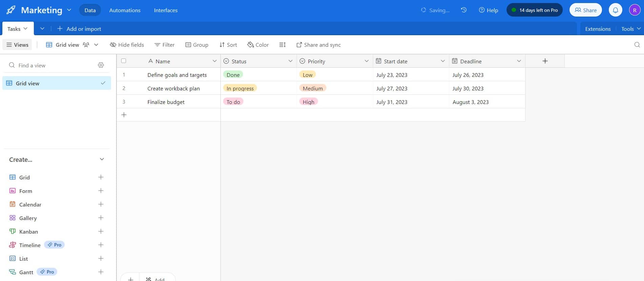Toggle the select all rows checkbox

pos(124,61)
